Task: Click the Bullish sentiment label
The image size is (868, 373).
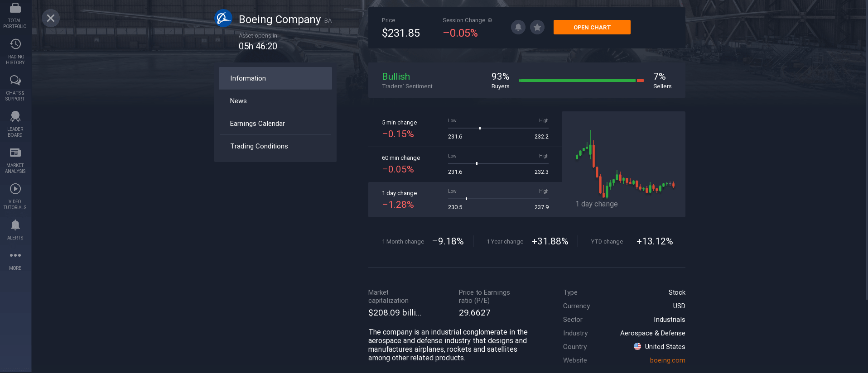Action: pos(396,77)
